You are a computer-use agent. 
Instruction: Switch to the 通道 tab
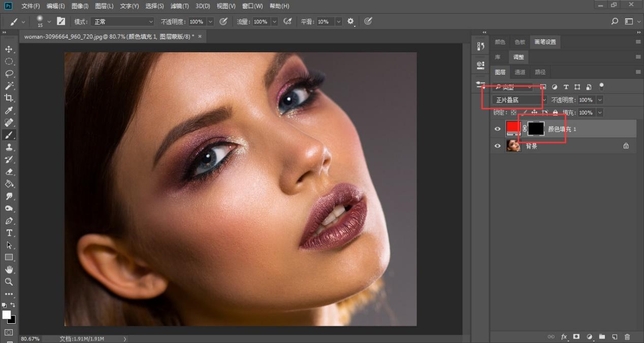point(520,72)
